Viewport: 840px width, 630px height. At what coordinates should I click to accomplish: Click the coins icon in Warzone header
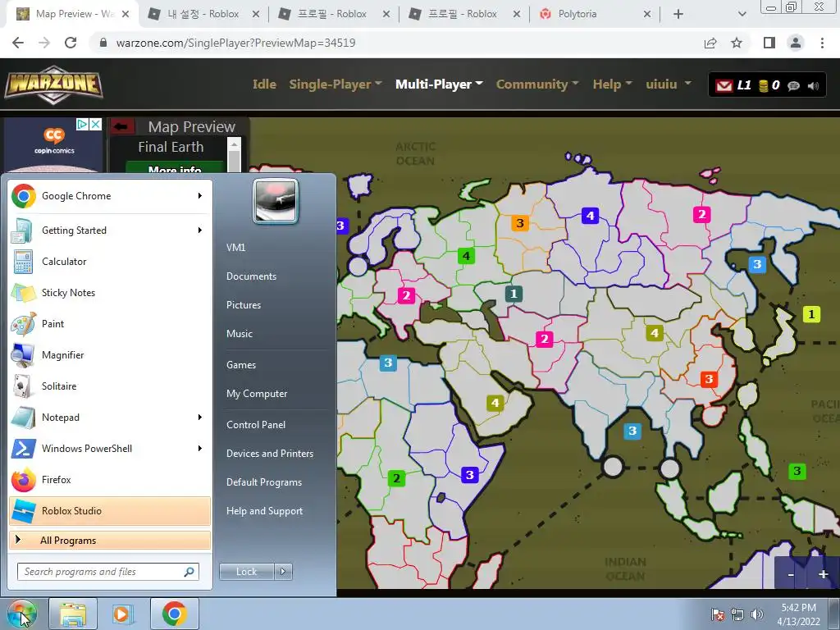coord(764,85)
